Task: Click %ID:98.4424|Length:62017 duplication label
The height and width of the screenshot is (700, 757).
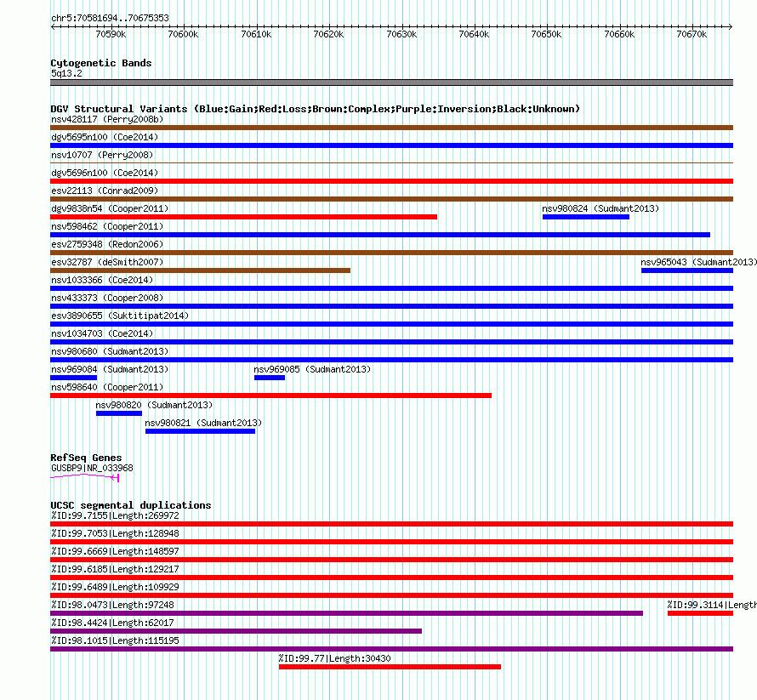Action: coord(112,623)
